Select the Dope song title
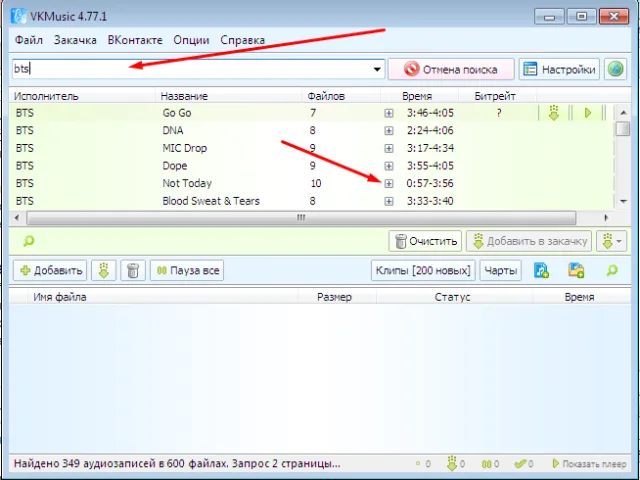640x480 pixels. coord(175,166)
